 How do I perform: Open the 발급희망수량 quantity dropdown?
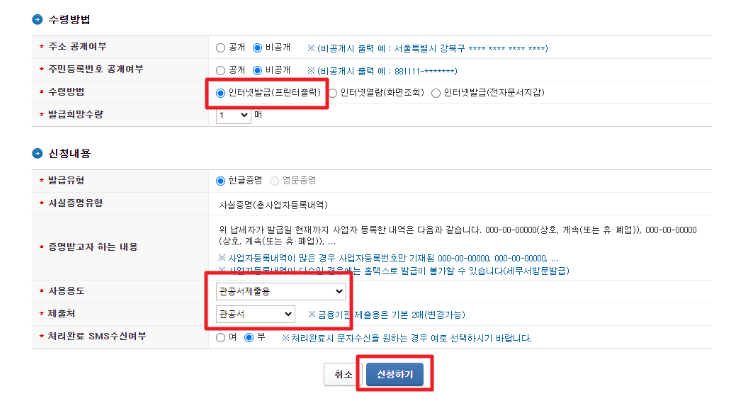[233, 115]
